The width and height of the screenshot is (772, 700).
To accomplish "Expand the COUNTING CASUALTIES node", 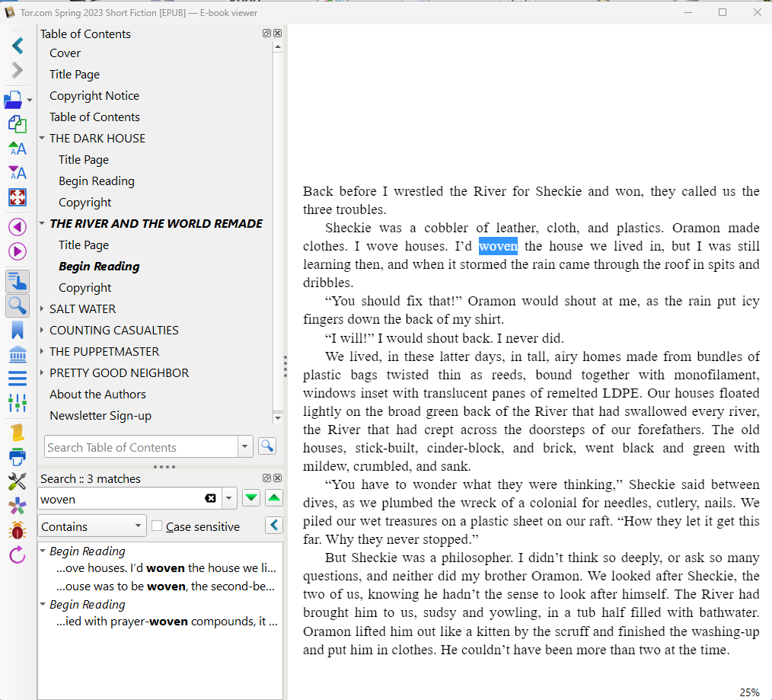I will click(43, 330).
